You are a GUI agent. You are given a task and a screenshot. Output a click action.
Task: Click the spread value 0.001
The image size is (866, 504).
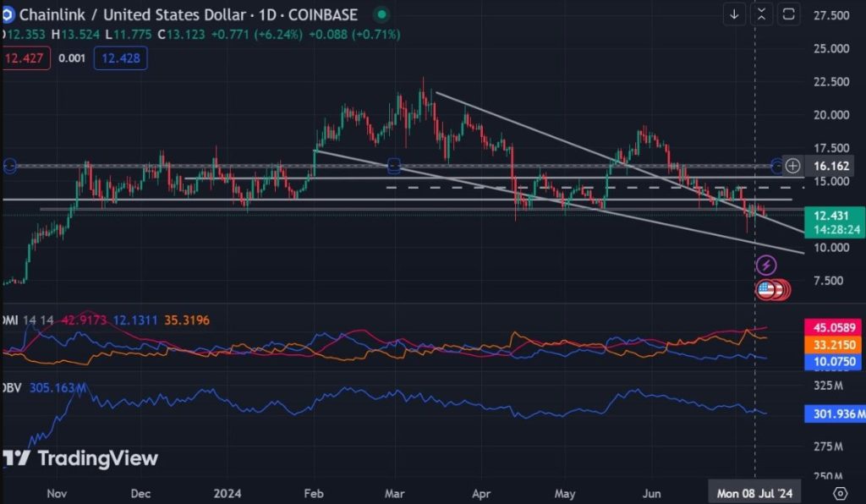[72, 58]
